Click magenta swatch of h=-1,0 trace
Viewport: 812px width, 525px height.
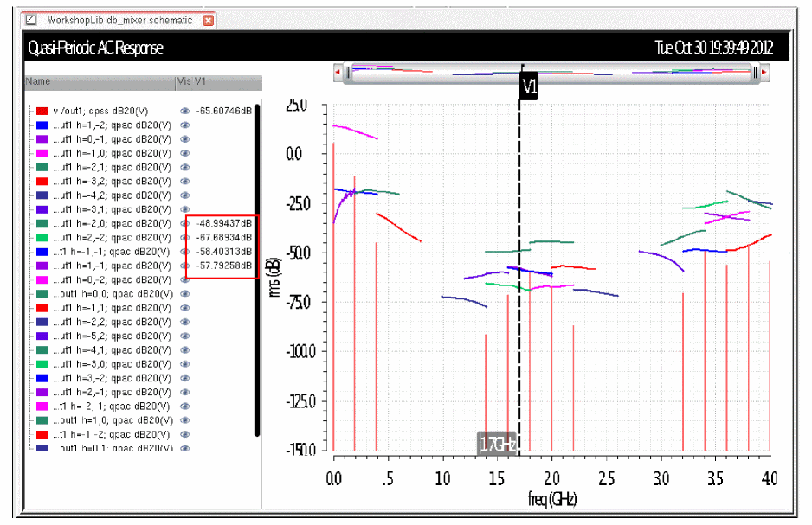pyautogui.click(x=42, y=153)
